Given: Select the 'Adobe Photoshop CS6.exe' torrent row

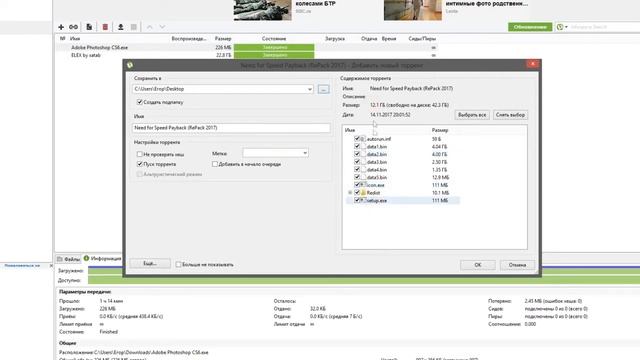Looking at the screenshot, I should pos(246,47).
